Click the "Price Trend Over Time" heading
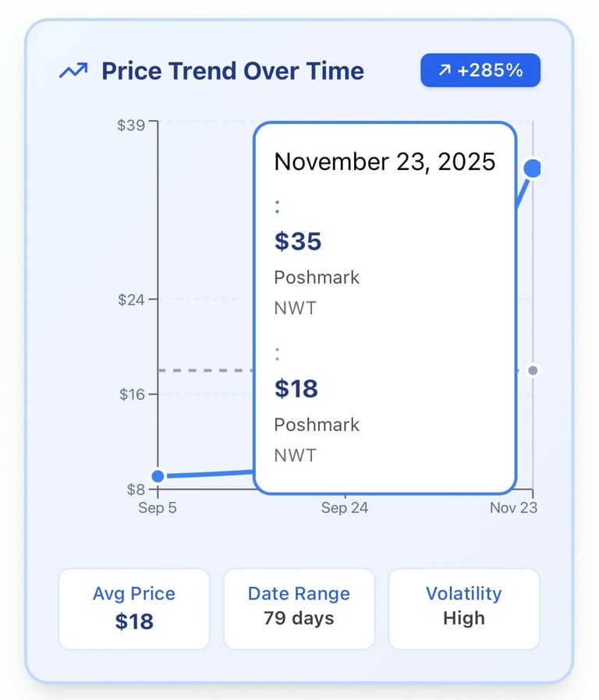This screenshot has height=700, width=599. pyautogui.click(x=232, y=72)
